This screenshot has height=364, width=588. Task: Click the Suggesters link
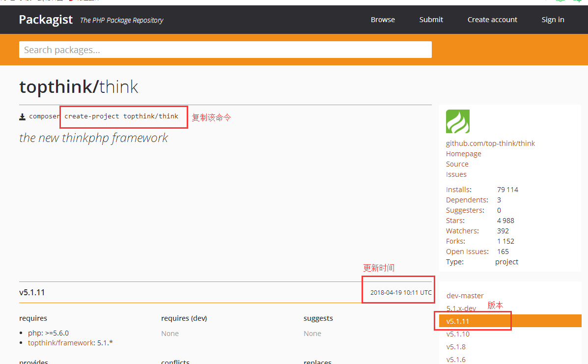(x=465, y=210)
